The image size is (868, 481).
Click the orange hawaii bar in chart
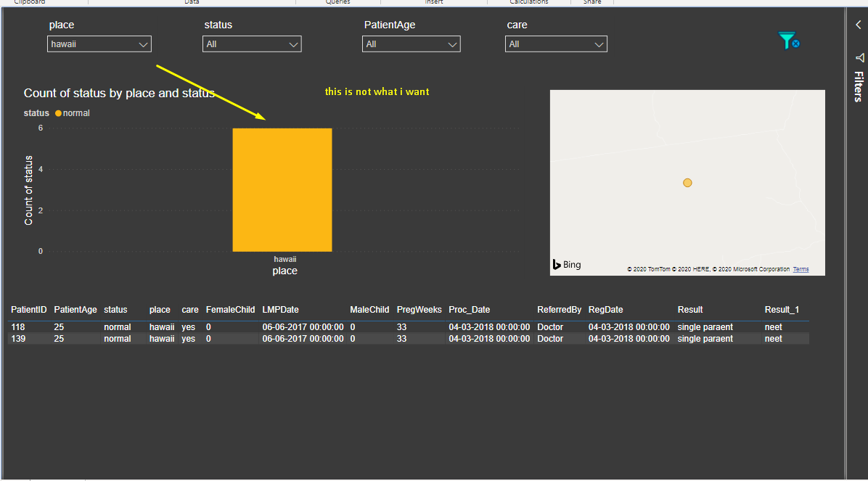pos(282,190)
